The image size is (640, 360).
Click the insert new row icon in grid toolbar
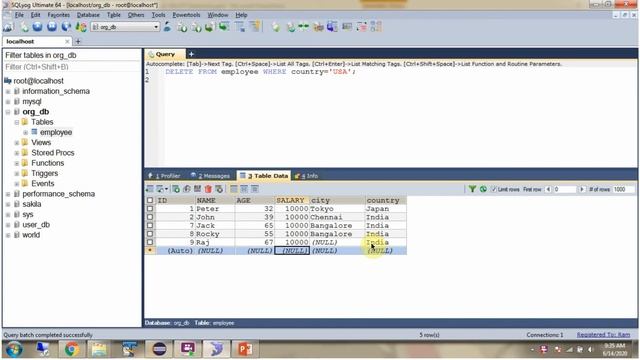tap(176, 189)
